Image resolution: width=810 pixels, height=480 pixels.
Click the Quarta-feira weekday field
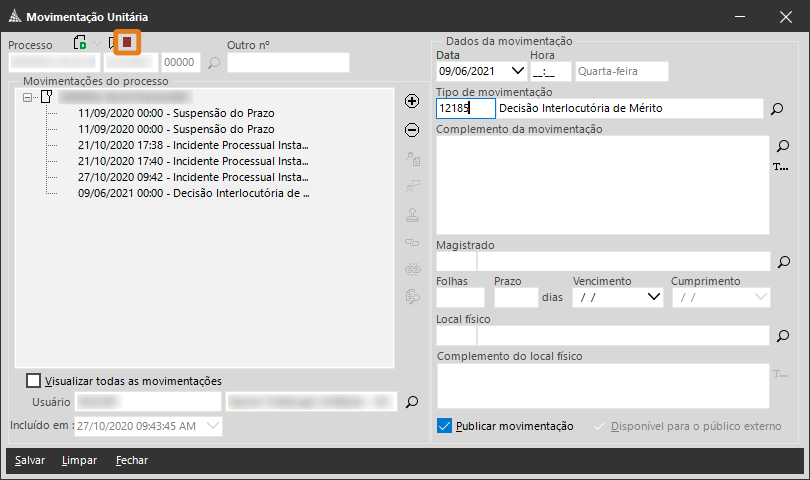[621, 71]
